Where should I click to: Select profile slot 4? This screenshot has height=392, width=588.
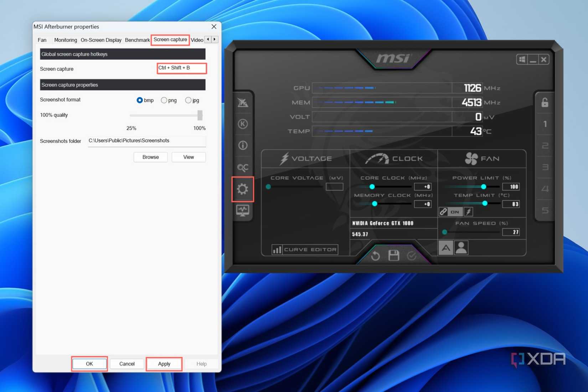coord(545,189)
